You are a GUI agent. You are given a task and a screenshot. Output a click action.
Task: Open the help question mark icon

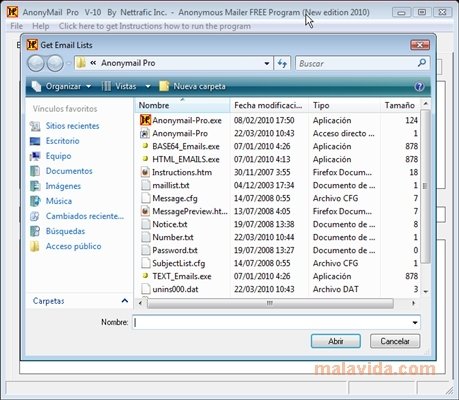coord(419,87)
